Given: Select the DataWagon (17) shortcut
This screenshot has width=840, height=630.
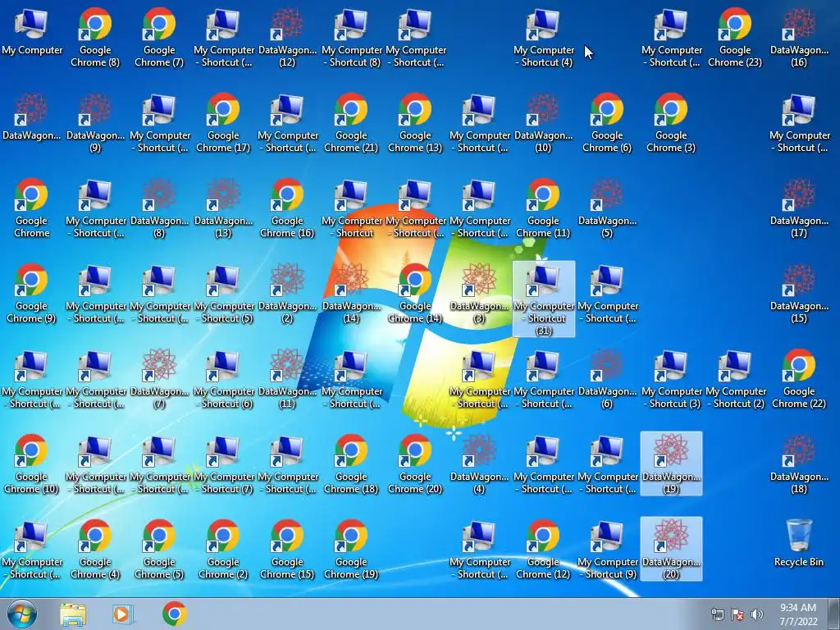Looking at the screenshot, I should tap(799, 208).
